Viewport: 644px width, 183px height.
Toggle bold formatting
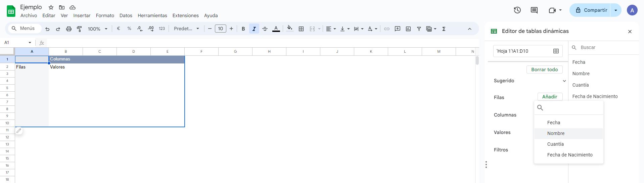coord(243,29)
